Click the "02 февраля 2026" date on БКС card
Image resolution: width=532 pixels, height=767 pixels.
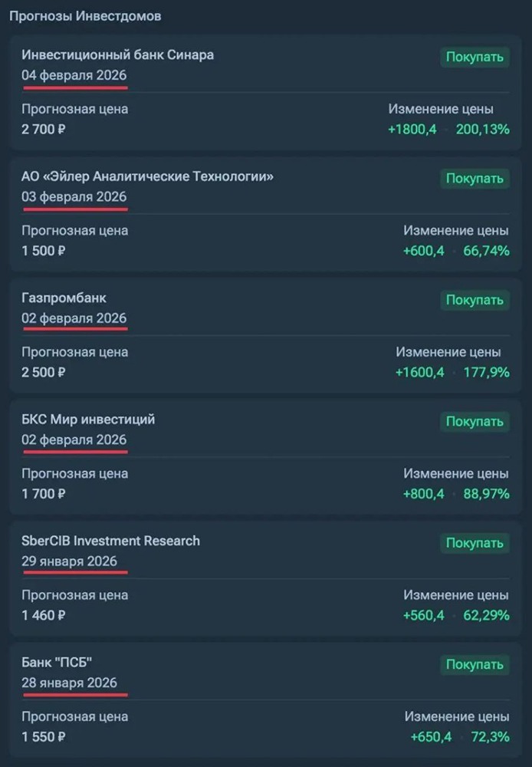pyautogui.click(x=74, y=440)
